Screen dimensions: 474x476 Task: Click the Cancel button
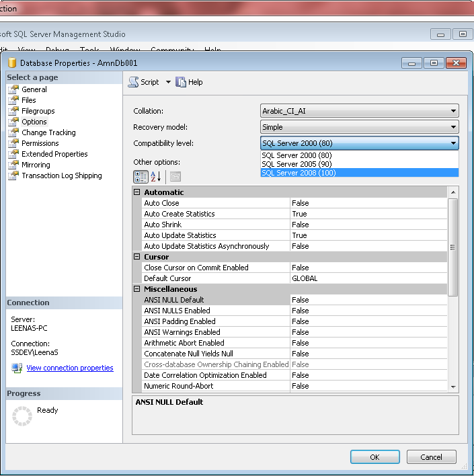pyautogui.click(x=431, y=457)
